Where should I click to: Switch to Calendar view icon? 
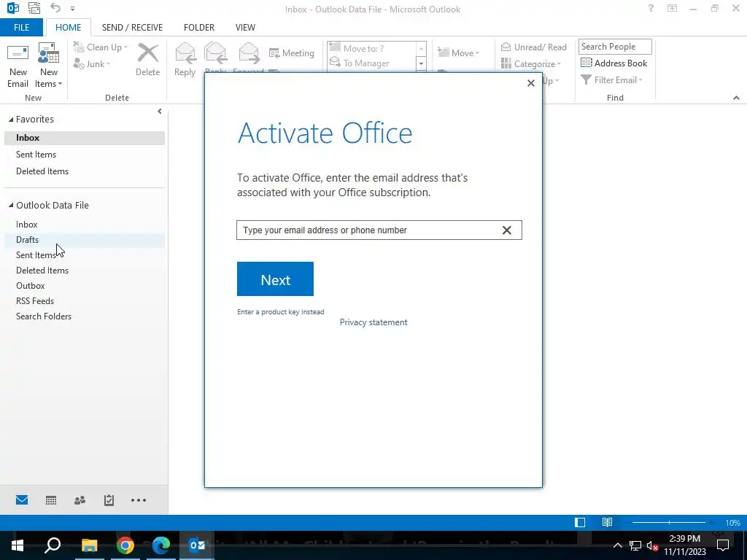pos(51,500)
